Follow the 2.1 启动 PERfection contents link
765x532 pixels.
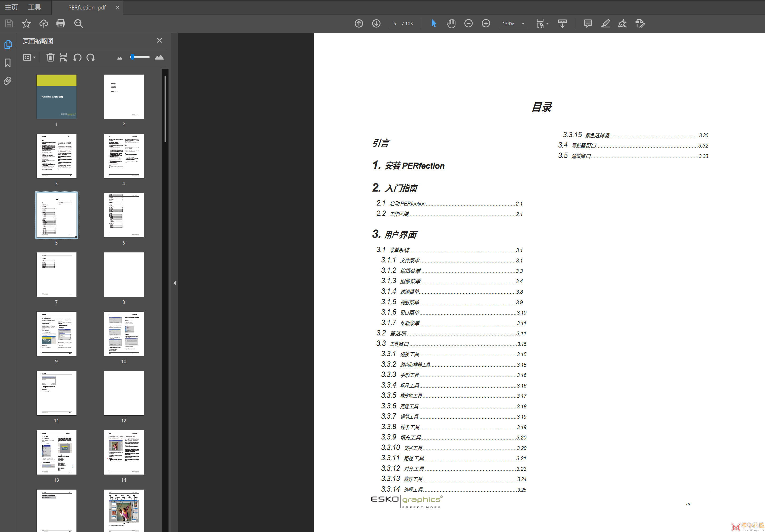[x=449, y=203]
